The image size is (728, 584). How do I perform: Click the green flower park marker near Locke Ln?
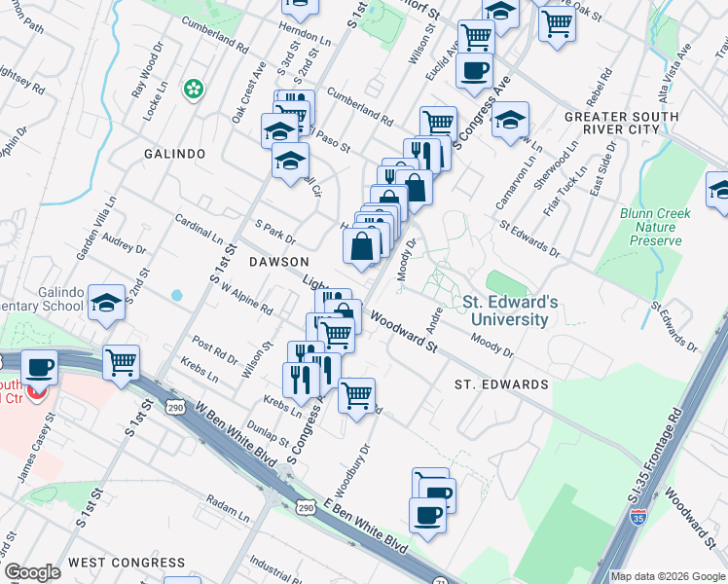tap(194, 90)
